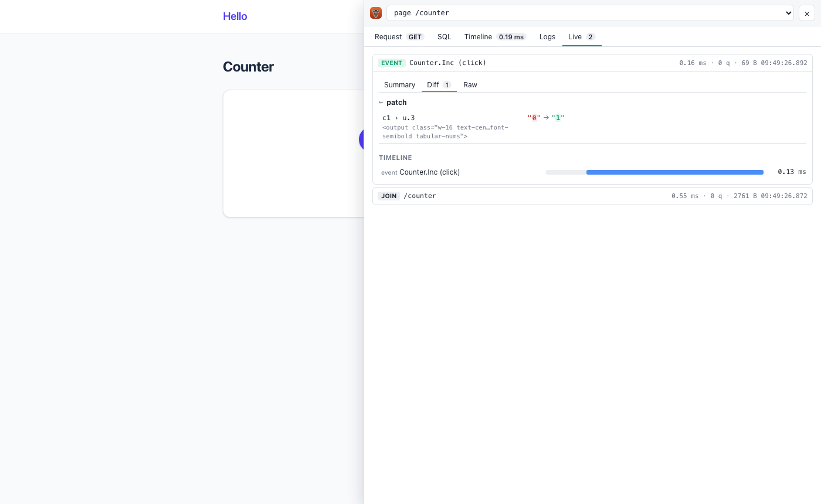The image size is (821, 504).
Task: Switch to the Logs tab
Action: (x=547, y=37)
